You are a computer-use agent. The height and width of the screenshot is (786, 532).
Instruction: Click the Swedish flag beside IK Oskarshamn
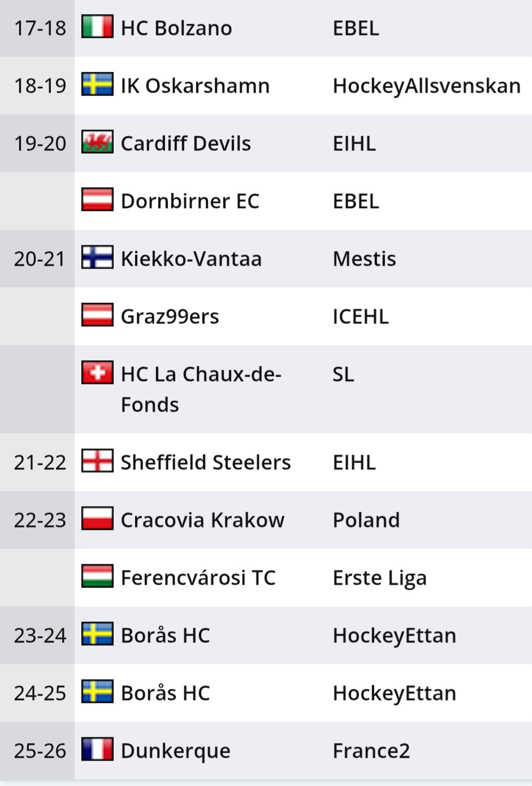97,85
